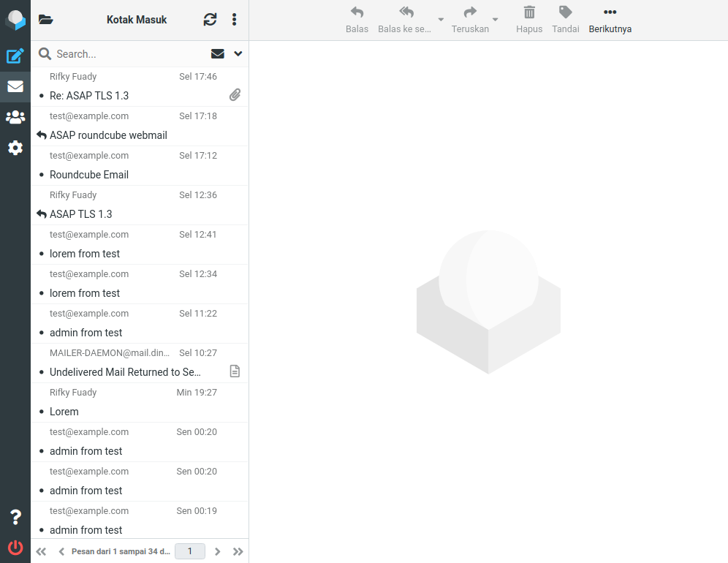The height and width of the screenshot is (563, 728).
Task: Toggle the unread filter envelope icon
Action: click(x=217, y=54)
